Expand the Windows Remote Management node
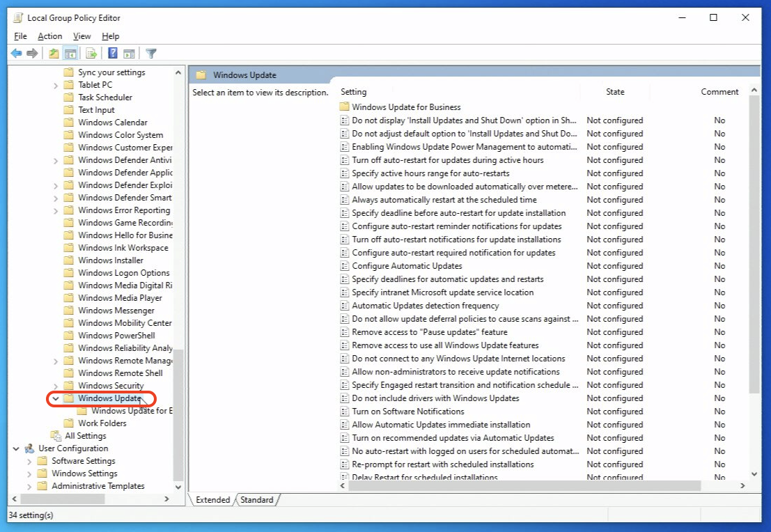 click(56, 361)
